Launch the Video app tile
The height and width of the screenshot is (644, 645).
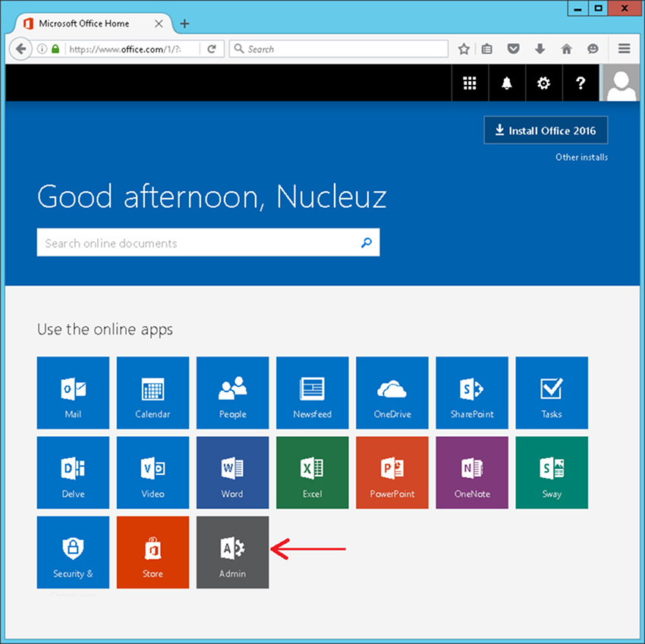(153, 473)
